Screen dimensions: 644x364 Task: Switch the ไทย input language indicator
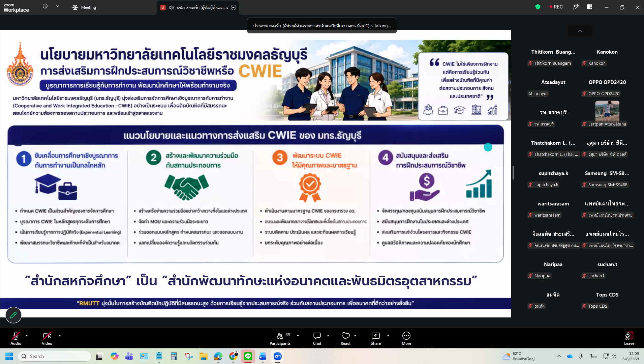pos(593,356)
